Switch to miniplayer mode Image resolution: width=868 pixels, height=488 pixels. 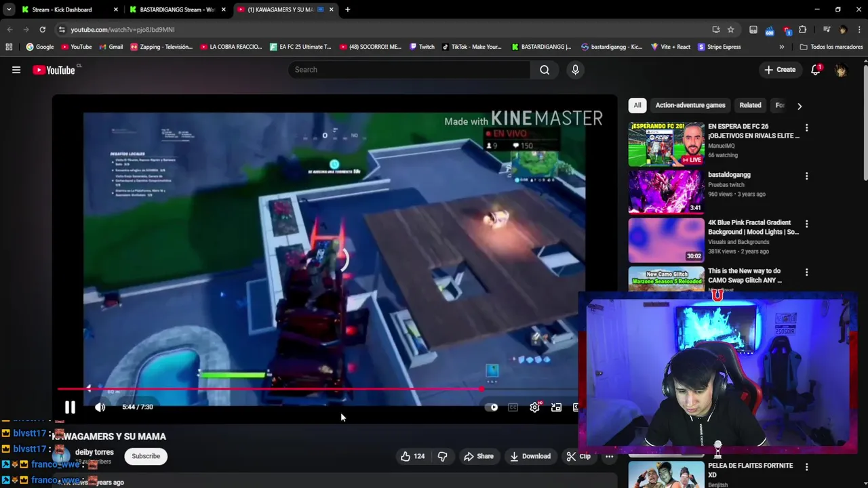556,407
